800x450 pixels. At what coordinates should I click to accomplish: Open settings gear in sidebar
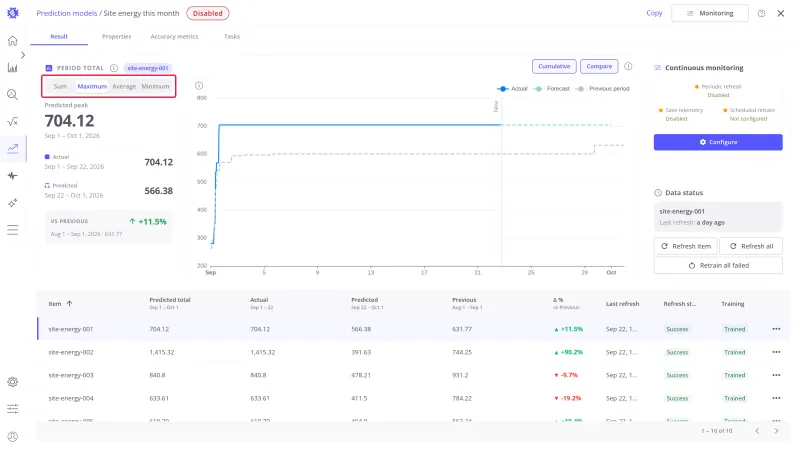coord(13,382)
